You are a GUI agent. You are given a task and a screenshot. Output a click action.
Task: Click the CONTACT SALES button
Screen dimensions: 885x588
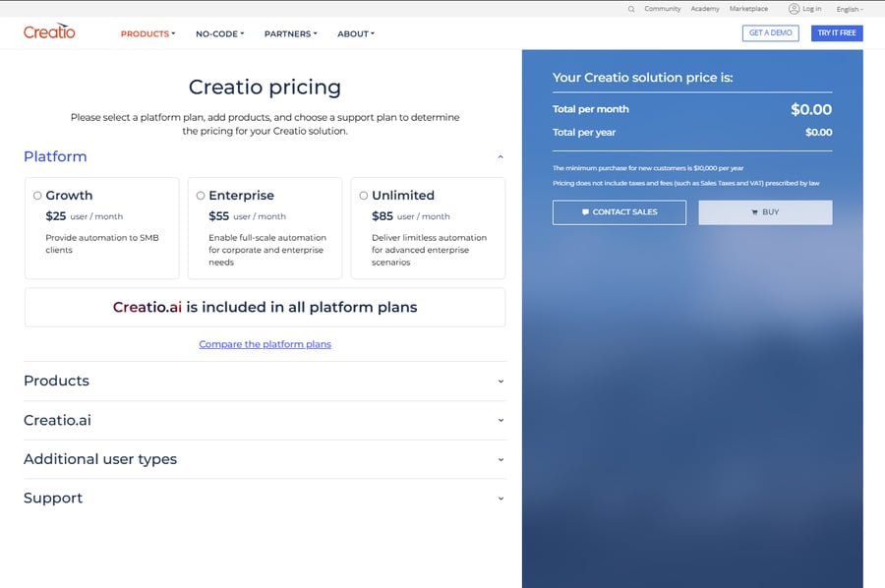[619, 212]
